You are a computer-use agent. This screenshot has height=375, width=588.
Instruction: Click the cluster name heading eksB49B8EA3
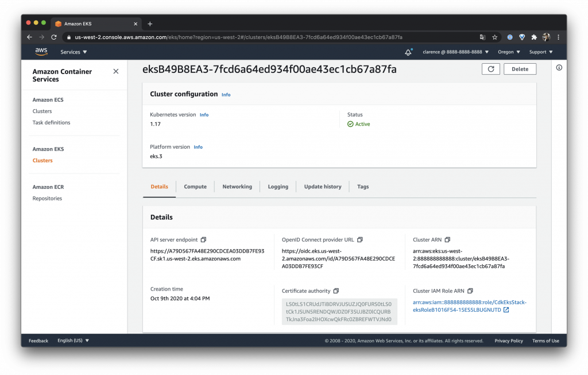[x=269, y=69]
